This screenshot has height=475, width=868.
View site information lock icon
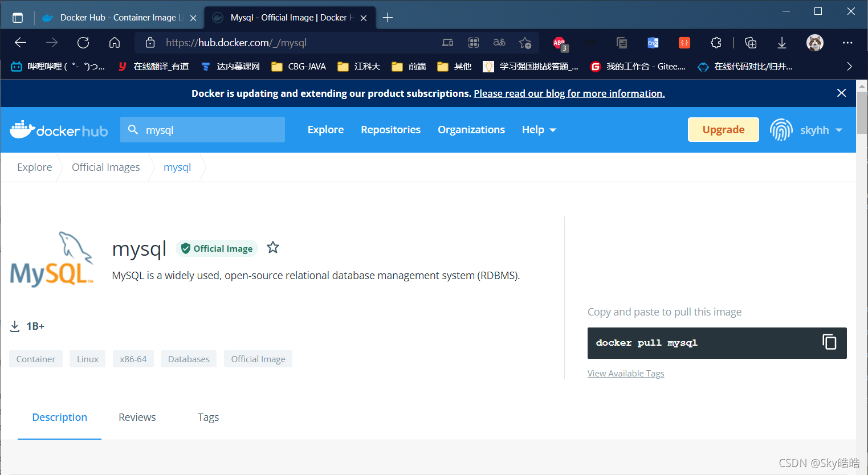coord(150,43)
